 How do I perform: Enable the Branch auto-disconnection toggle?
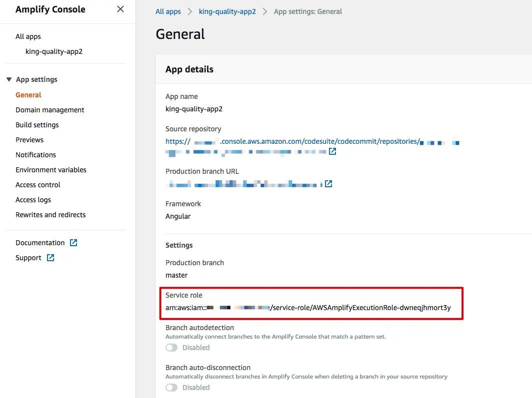(x=171, y=388)
